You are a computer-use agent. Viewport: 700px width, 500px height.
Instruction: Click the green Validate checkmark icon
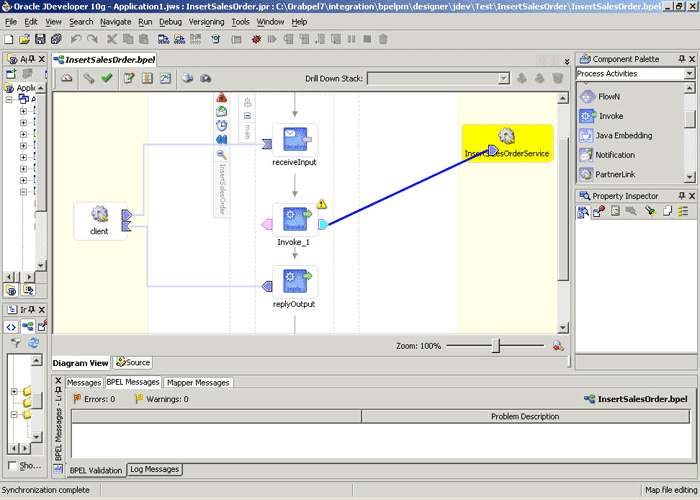tap(107, 79)
